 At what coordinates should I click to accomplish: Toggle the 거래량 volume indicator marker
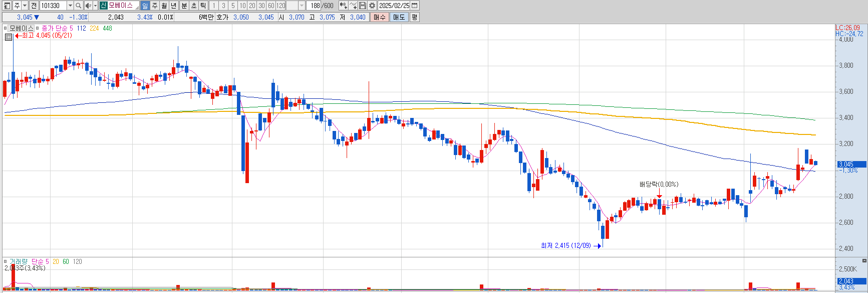click(6, 262)
